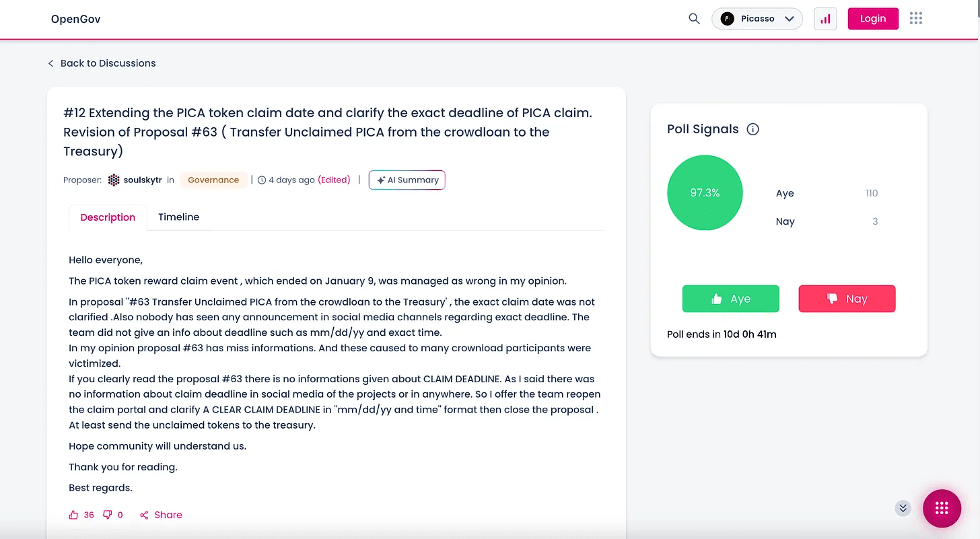
Task: Vote Aye on the poll
Action: (x=730, y=299)
